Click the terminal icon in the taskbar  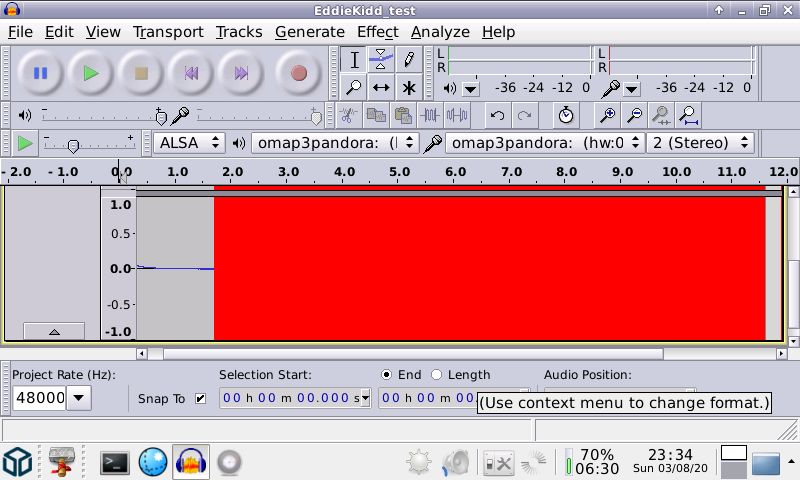point(115,462)
